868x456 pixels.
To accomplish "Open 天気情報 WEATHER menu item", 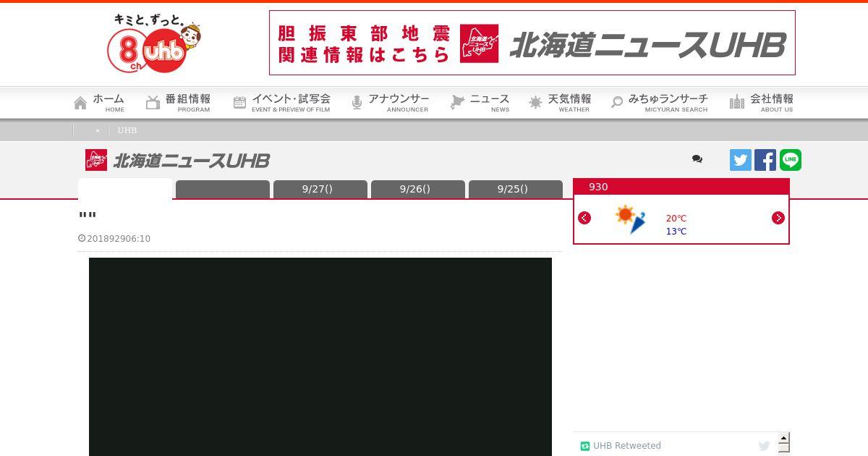I will coord(559,103).
